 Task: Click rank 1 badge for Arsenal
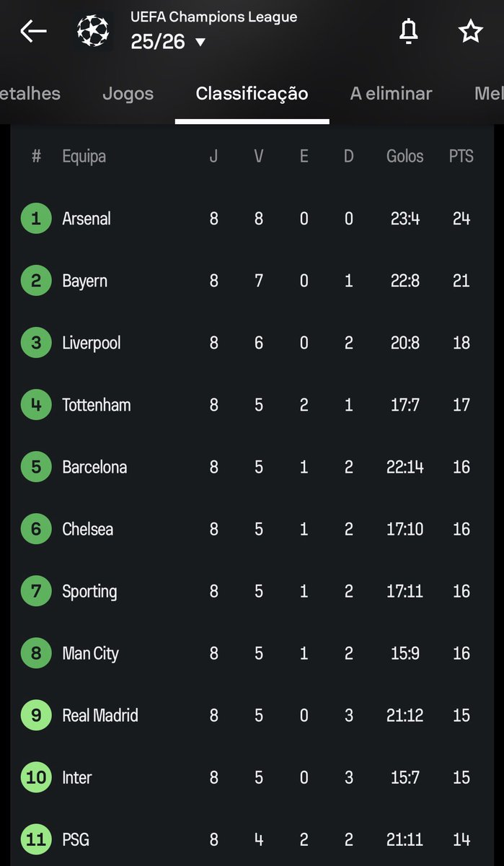pyautogui.click(x=36, y=219)
